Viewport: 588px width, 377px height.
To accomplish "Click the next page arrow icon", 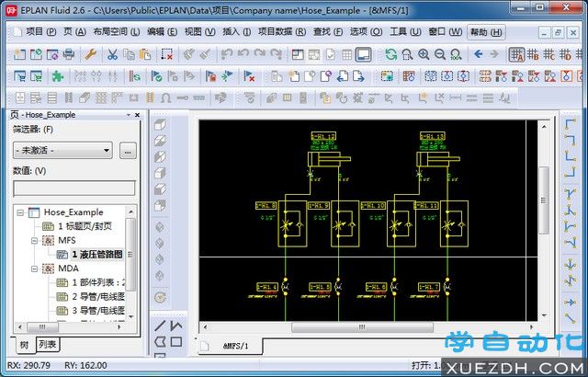I will [x=358, y=76].
